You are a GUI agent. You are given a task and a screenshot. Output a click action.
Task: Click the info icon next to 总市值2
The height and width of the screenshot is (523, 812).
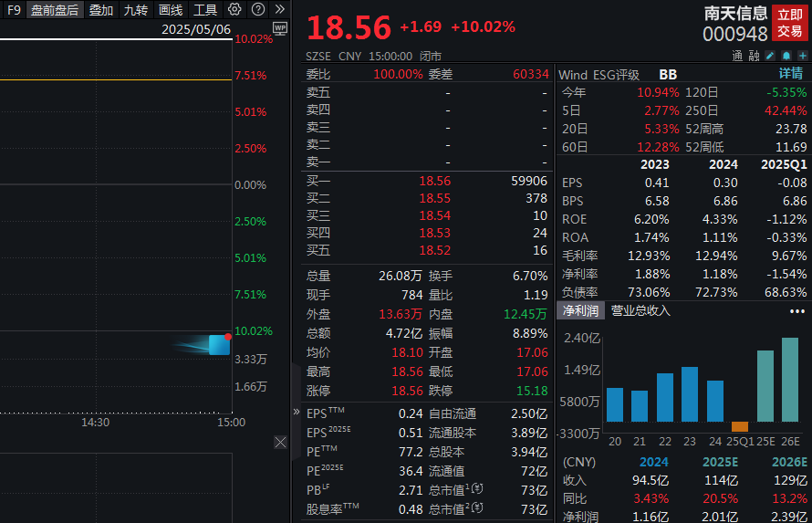pyautogui.click(x=478, y=508)
